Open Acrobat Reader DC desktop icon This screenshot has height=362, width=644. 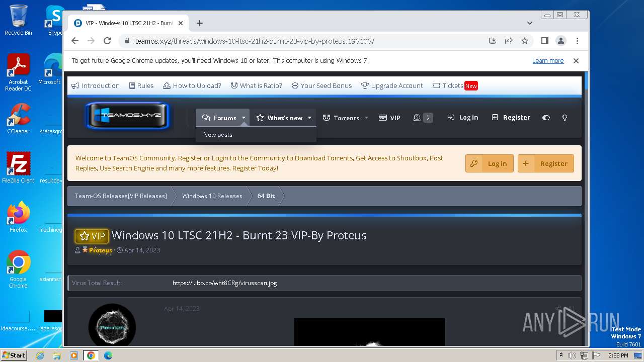(18, 73)
